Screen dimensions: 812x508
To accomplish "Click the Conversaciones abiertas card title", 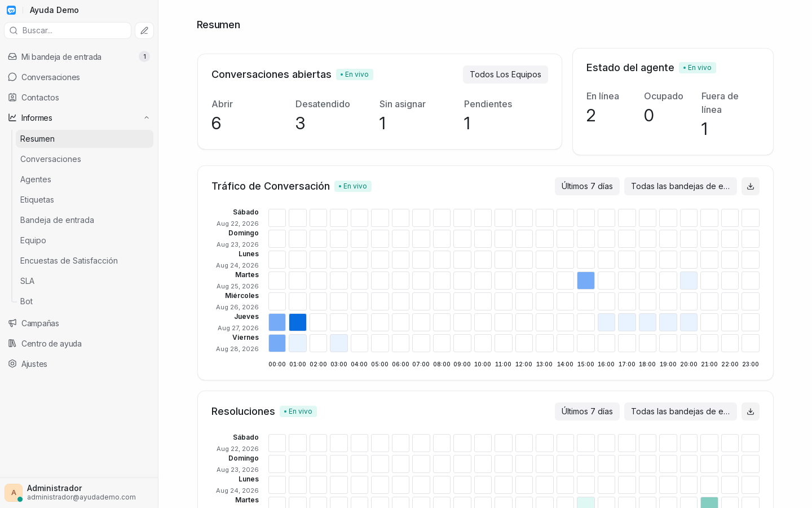I will point(271,75).
